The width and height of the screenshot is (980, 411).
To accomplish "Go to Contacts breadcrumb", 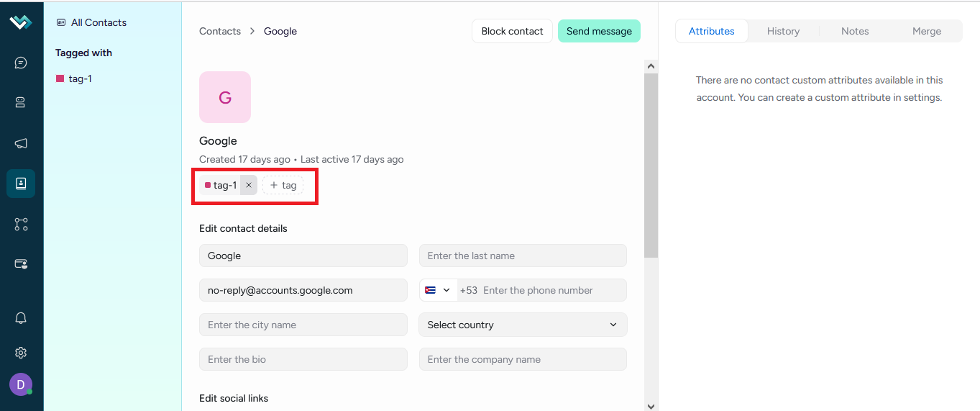I will point(220,31).
